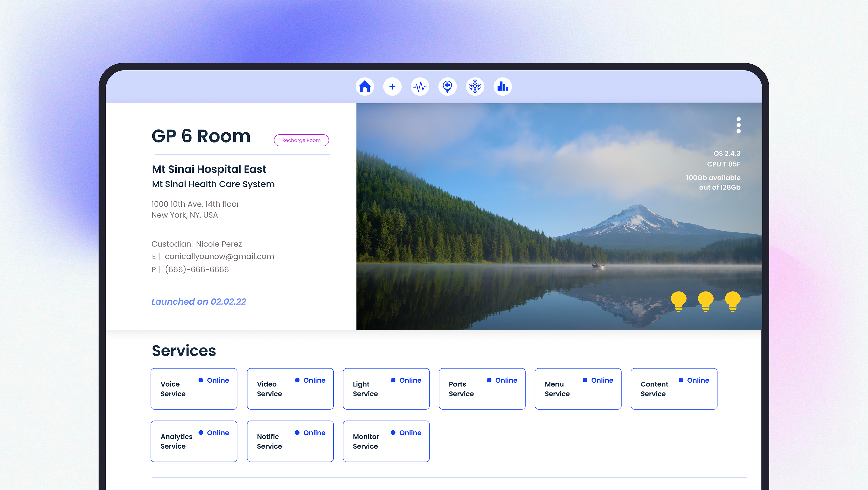Click the New York, NY, USA line
Screen dimensions: 868x490
[x=184, y=215]
